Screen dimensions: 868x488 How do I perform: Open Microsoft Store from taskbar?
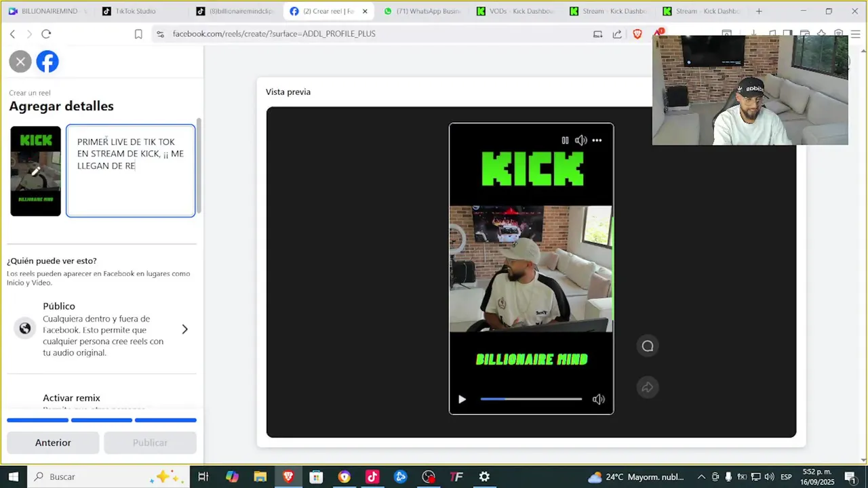(316, 476)
